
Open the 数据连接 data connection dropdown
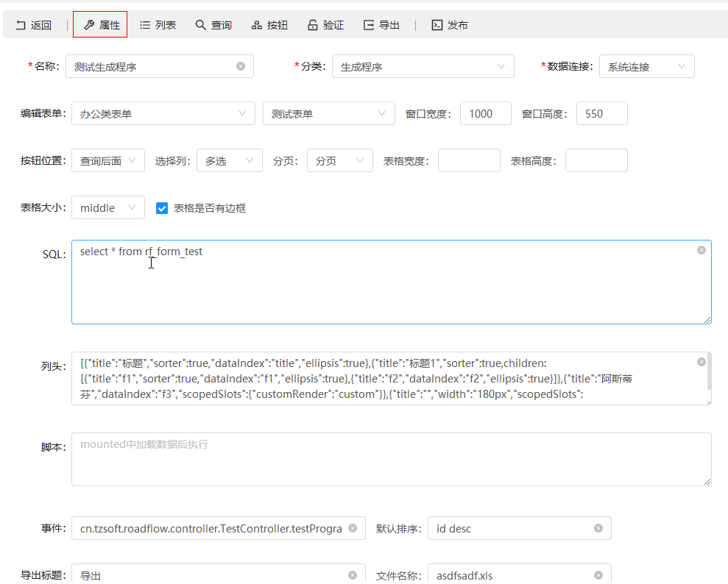(647, 66)
